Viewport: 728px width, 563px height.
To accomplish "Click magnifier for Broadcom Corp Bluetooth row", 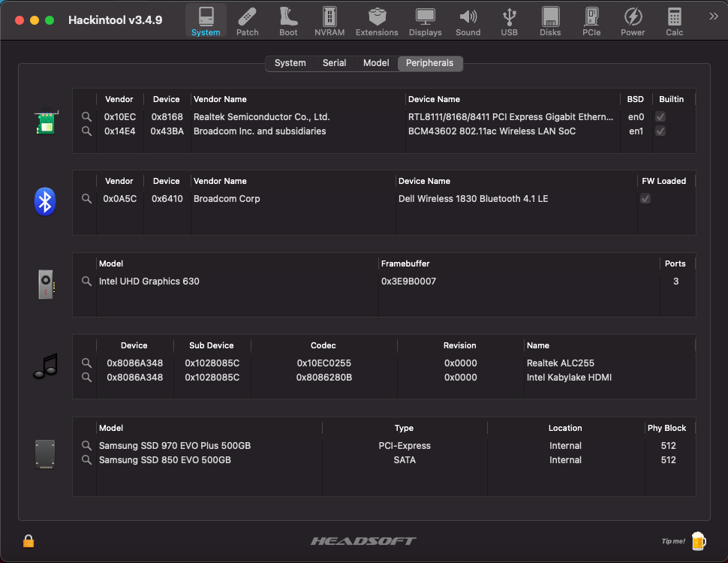I will click(86, 198).
